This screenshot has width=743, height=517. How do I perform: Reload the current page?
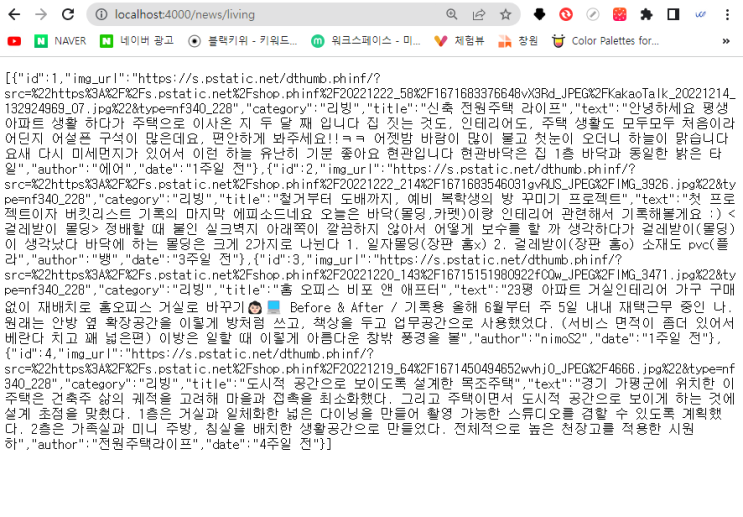[x=68, y=15]
